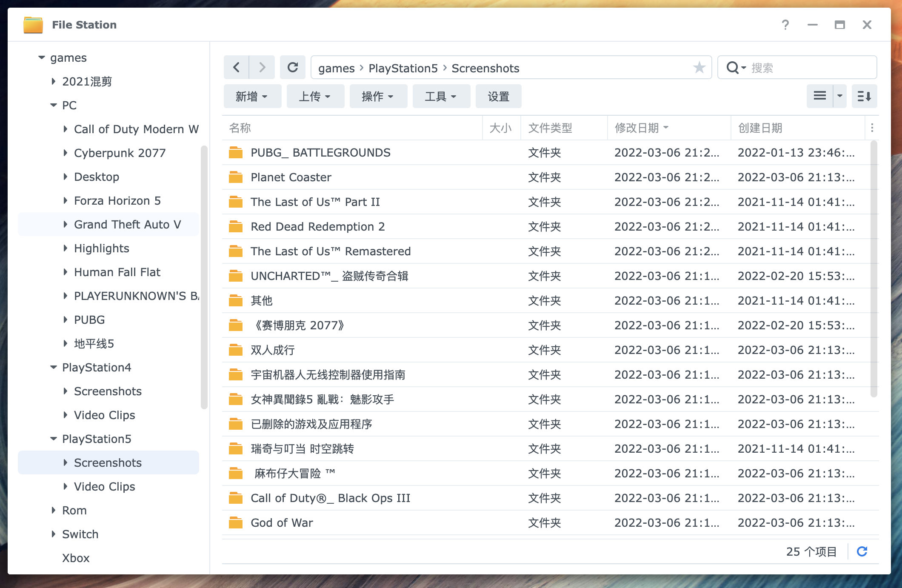
Task: Click the forward navigation arrow
Action: (x=262, y=67)
